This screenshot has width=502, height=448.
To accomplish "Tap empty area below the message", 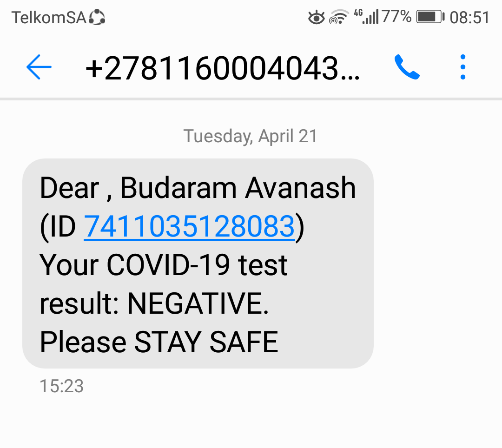I will [x=251, y=419].
